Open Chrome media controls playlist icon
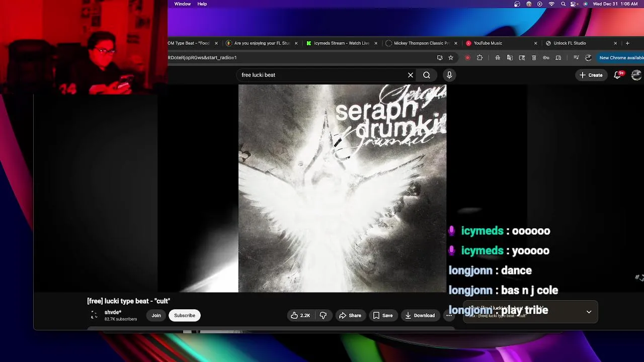This screenshot has width=644, height=362. click(x=576, y=58)
